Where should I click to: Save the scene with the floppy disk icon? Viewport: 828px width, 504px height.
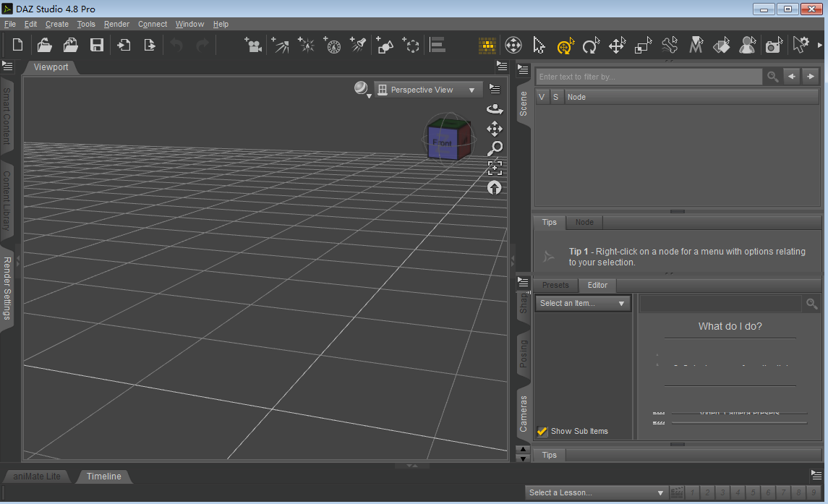click(97, 45)
